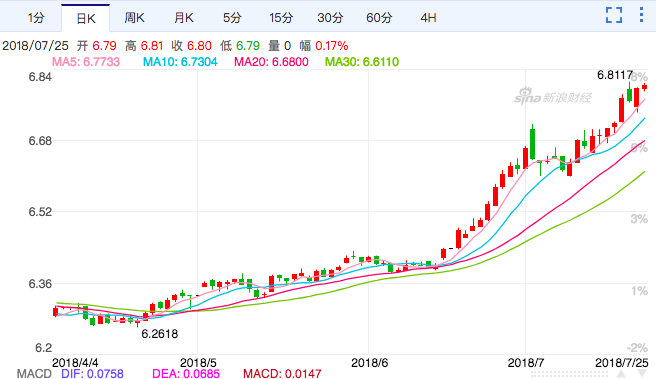Switch to the 4H chart tab

(428, 18)
